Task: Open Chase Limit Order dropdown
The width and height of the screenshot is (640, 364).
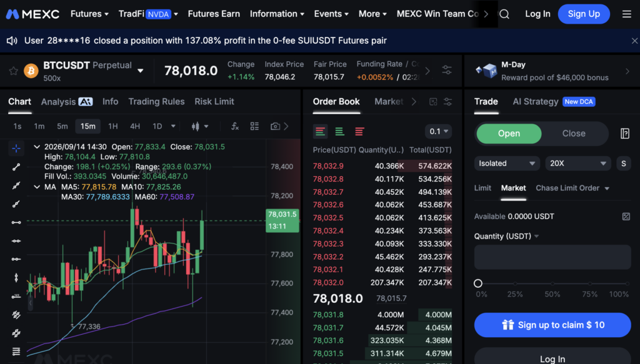Action: coord(572,189)
